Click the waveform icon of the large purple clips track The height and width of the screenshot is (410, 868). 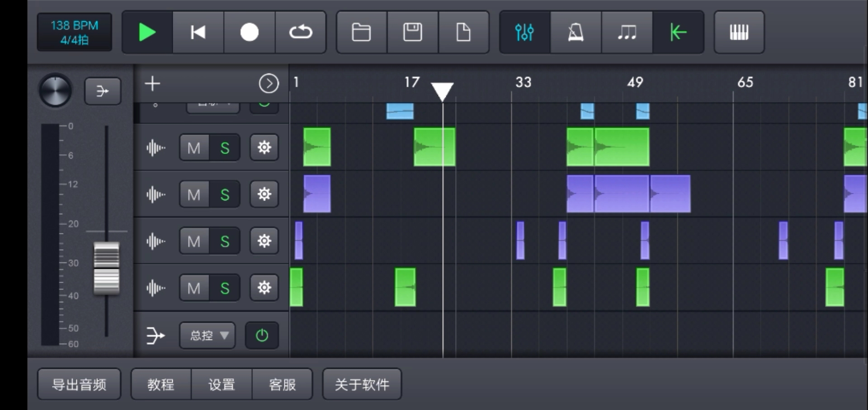pos(156,195)
